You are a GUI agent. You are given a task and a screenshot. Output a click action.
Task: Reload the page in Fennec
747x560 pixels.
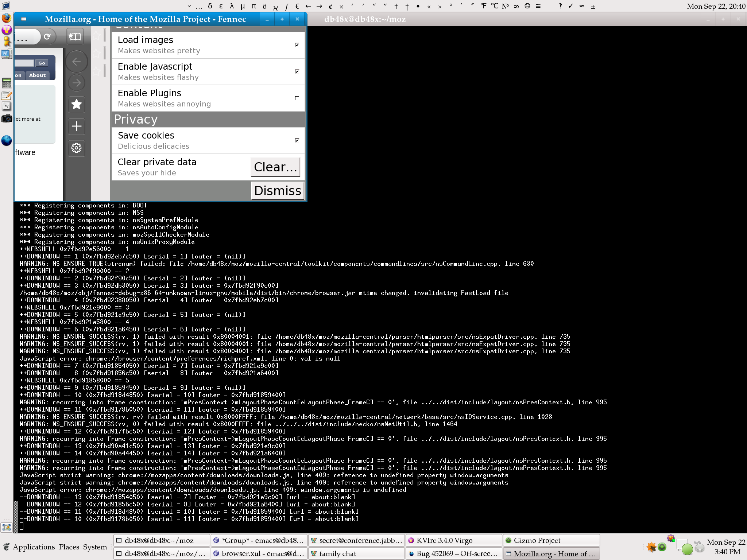[x=47, y=36]
